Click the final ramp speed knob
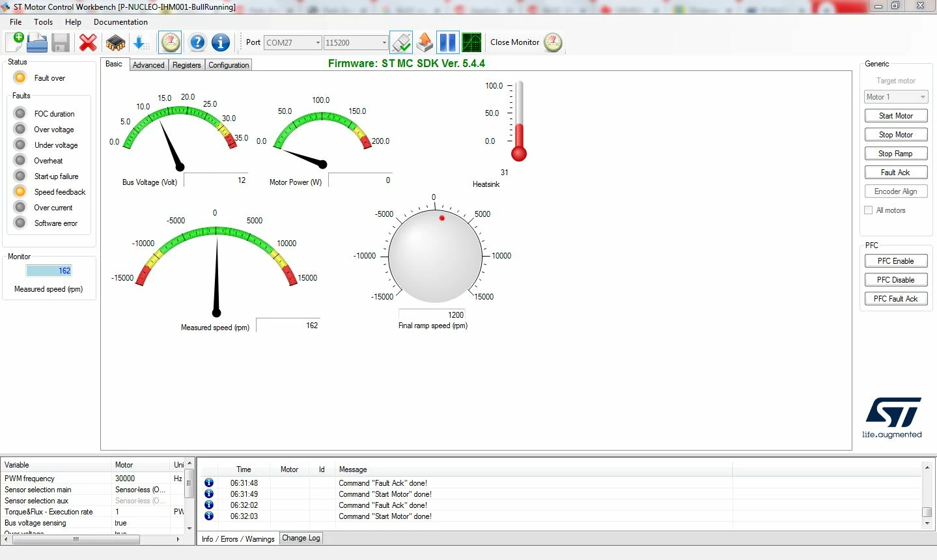 [x=435, y=256]
